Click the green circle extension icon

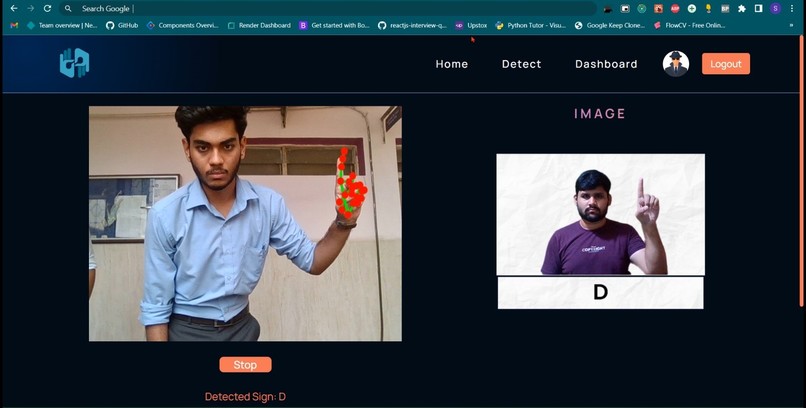[x=642, y=8]
